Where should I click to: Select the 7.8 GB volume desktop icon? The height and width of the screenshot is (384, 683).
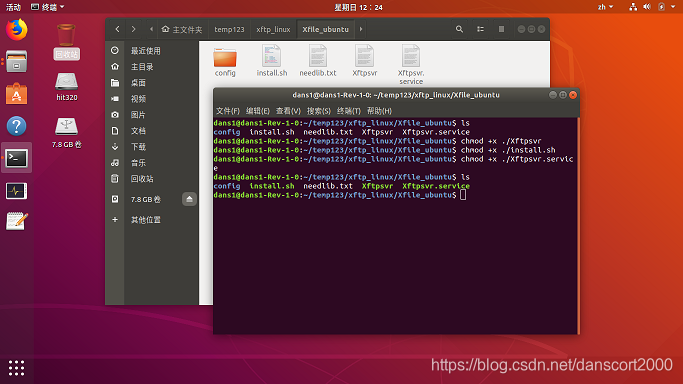(x=66, y=133)
